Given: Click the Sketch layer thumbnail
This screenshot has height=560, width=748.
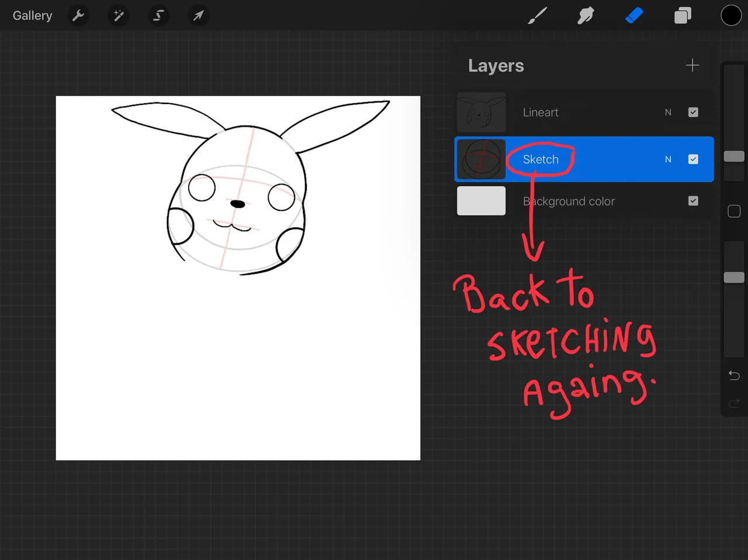Looking at the screenshot, I should point(481,159).
